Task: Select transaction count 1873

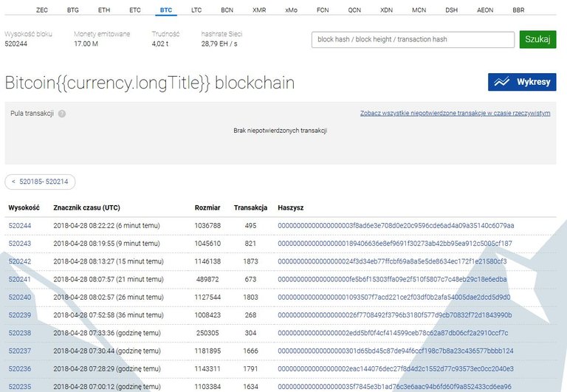Action: pos(250,261)
